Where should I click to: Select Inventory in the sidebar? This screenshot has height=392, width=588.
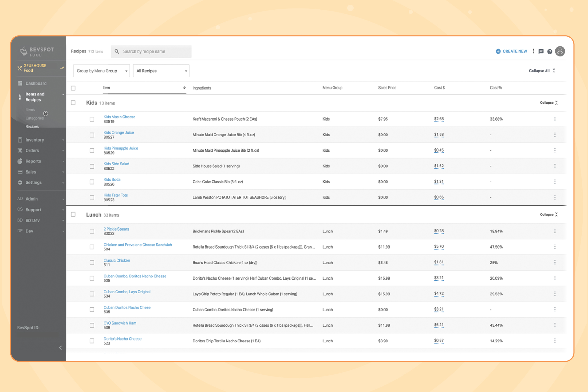tap(35, 140)
